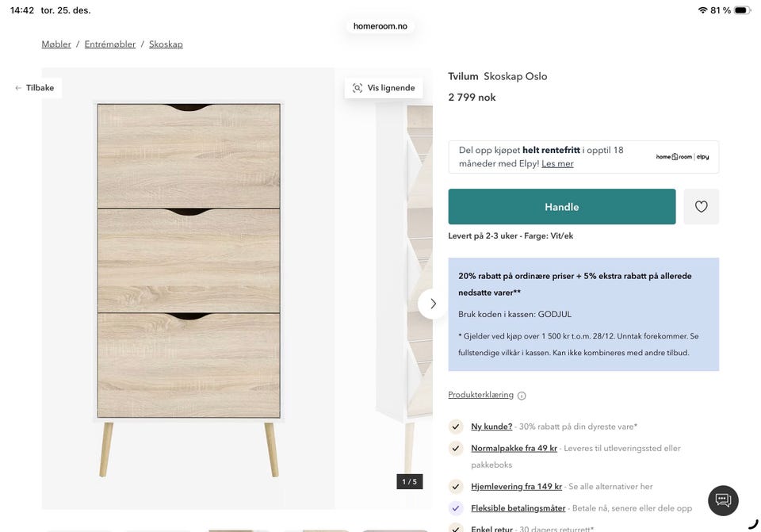Screen dimensions: 761x532
Task: Add product to wishlist with heart icon
Action: 701,207
